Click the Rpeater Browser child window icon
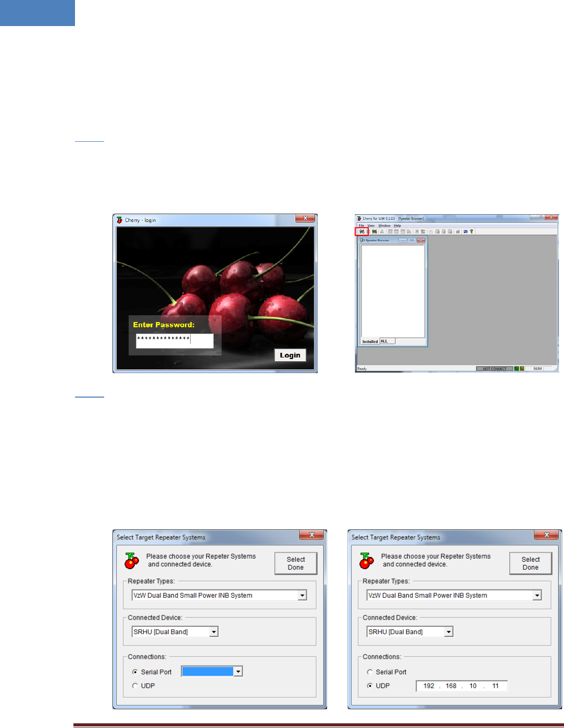 (x=362, y=240)
